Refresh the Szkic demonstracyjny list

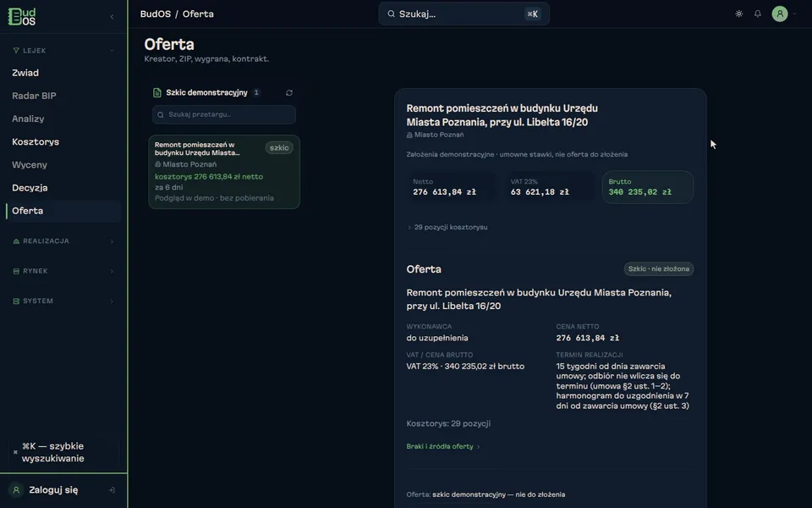pos(289,93)
